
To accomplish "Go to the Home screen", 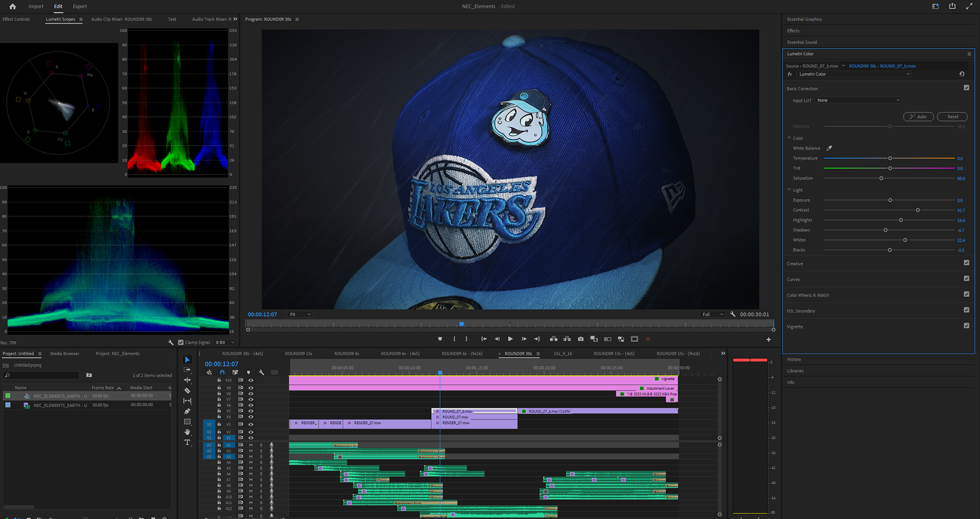I will pyautogui.click(x=12, y=7).
